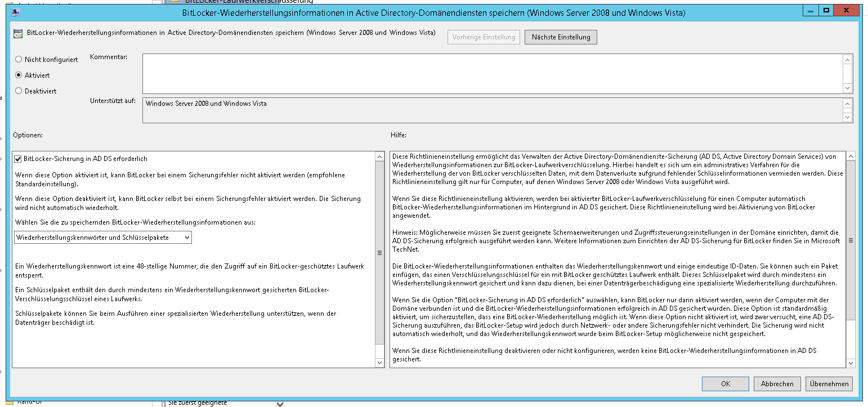Screen dimensions: 868x407
Task: Click the Hilfe panel scroll up arrow
Action: 850,156
